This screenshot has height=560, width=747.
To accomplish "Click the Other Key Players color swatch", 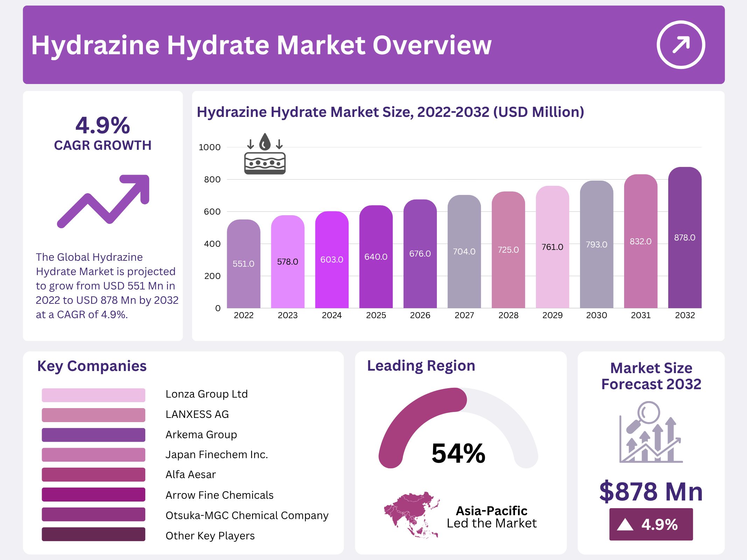I will (93, 534).
